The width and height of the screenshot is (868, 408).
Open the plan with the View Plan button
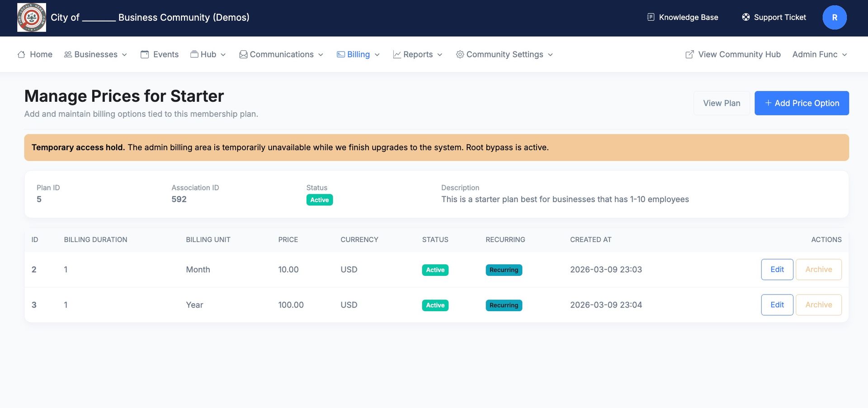[x=722, y=103]
